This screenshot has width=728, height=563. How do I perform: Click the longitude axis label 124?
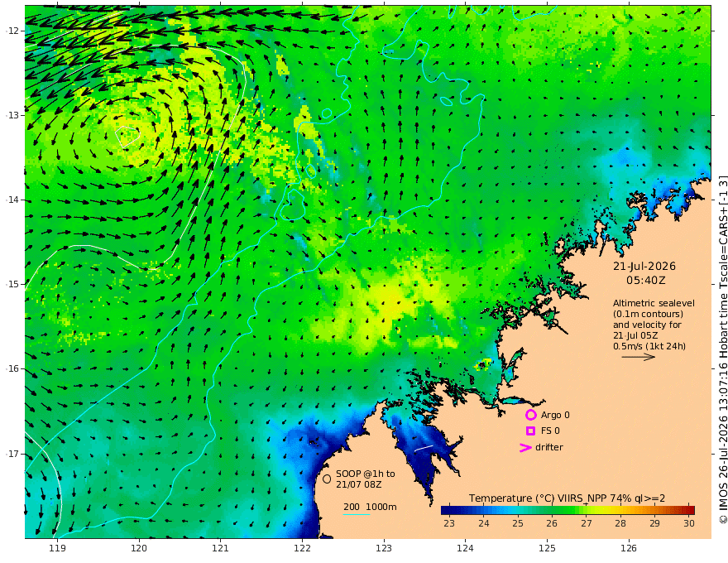point(466,549)
